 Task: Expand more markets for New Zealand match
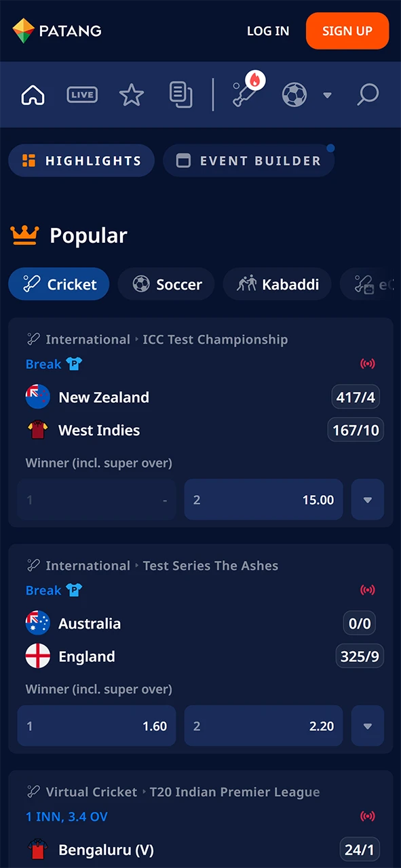pos(367,500)
